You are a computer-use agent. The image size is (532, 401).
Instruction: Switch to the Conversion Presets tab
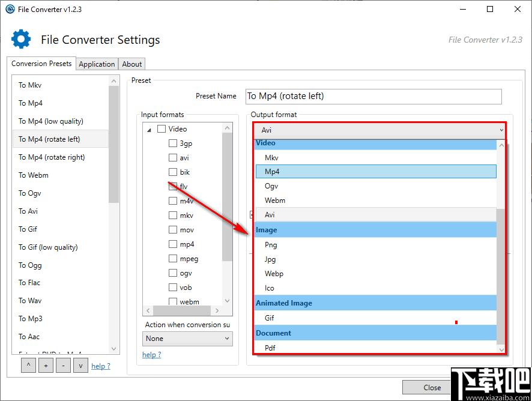pos(41,64)
